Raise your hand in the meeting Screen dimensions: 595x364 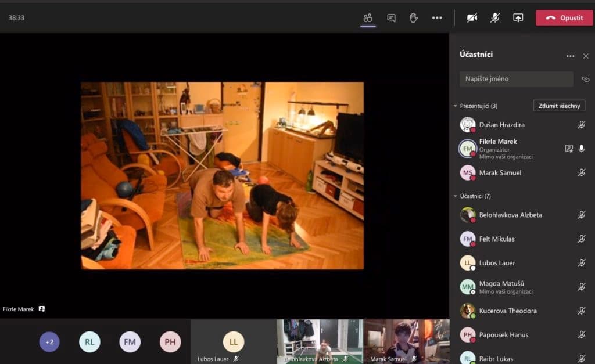point(414,18)
